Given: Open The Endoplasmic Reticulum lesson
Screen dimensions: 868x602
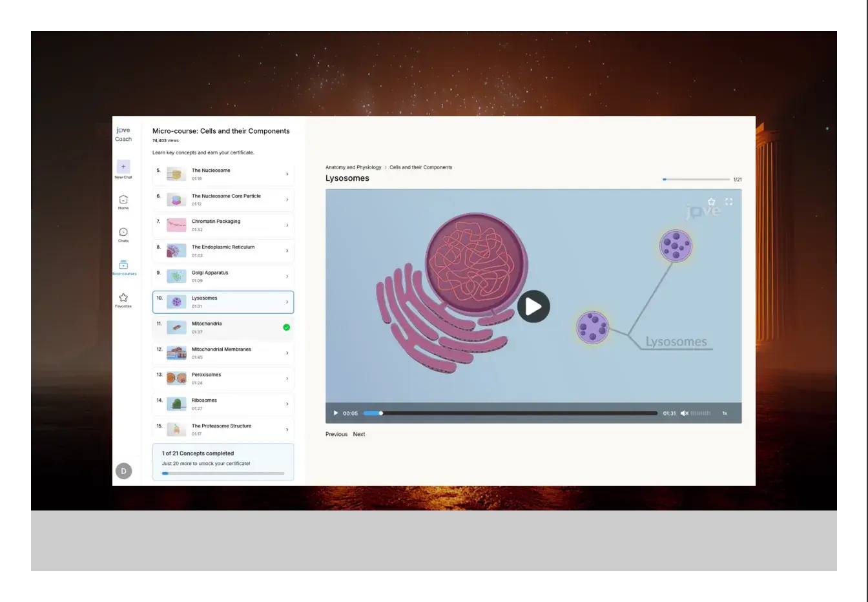Looking at the screenshot, I should click(x=223, y=251).
